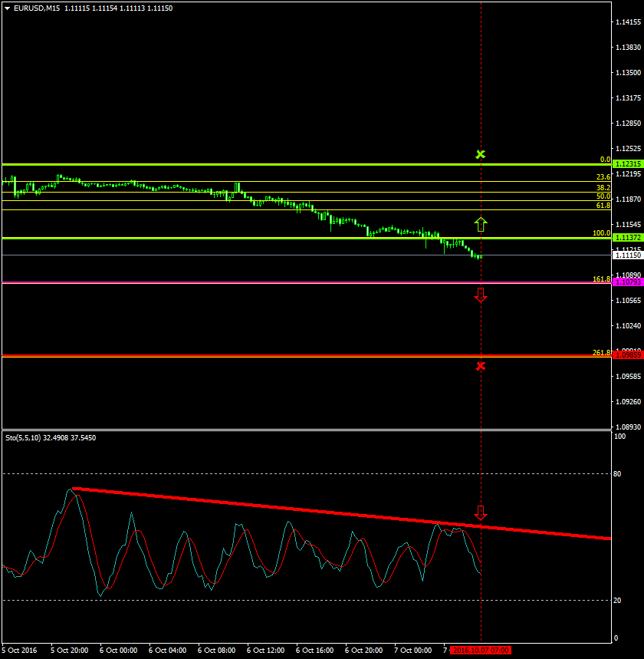
Task: Click the 61.8 Fibonacci level label
Action: pos(603,206)
